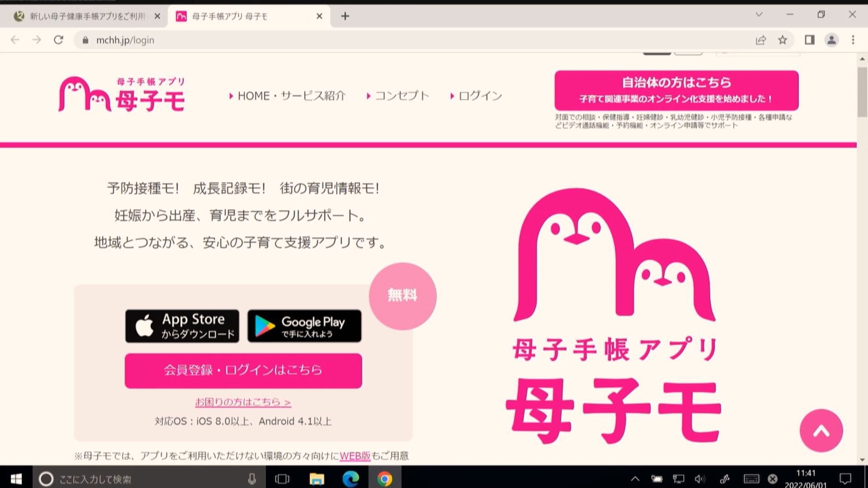Open Task View on the taskbar
The width and height of the screenshot is (868, 488).
282,479
